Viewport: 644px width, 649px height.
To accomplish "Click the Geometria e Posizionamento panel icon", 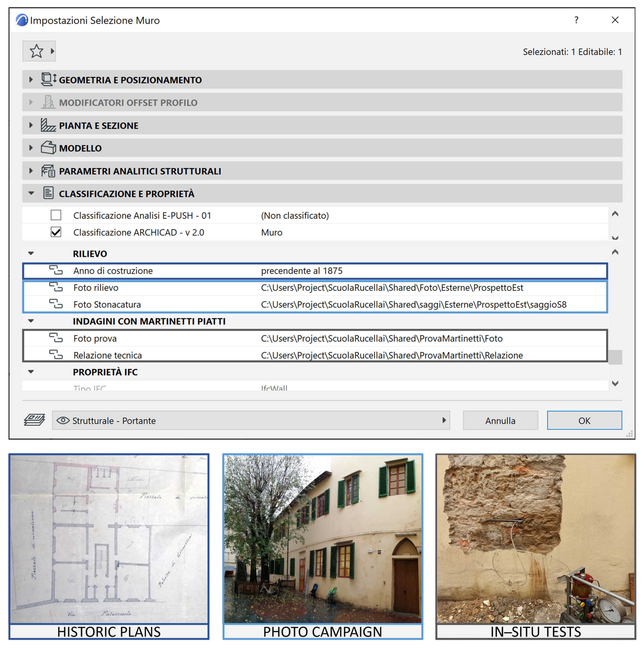I will (48, 80).
